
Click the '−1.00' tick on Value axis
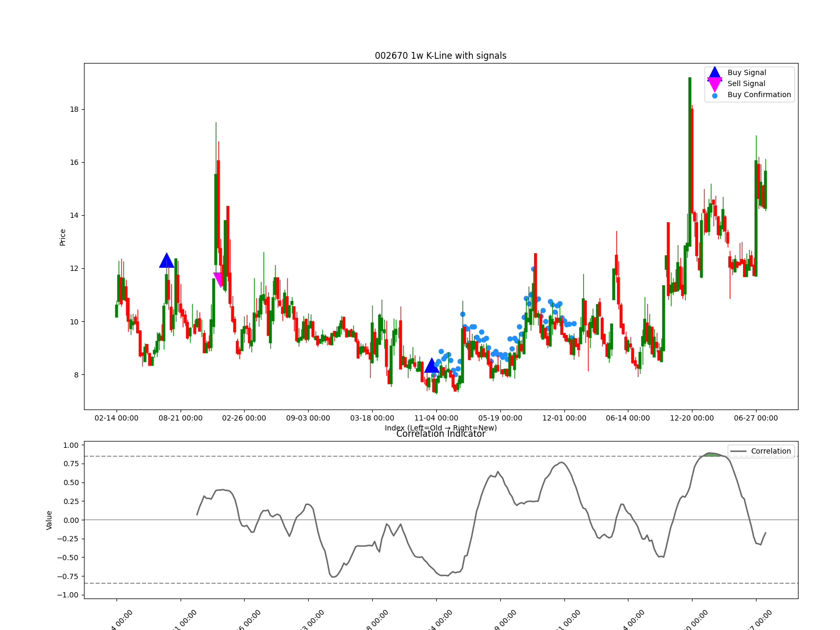point(68,595)
